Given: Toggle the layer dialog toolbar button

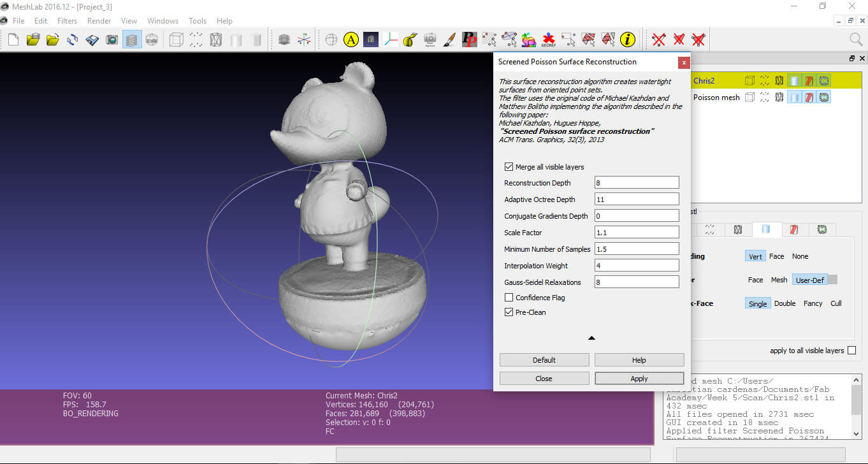Looking at the screenshot, I should pyautogui.click(x=132, y=40).
